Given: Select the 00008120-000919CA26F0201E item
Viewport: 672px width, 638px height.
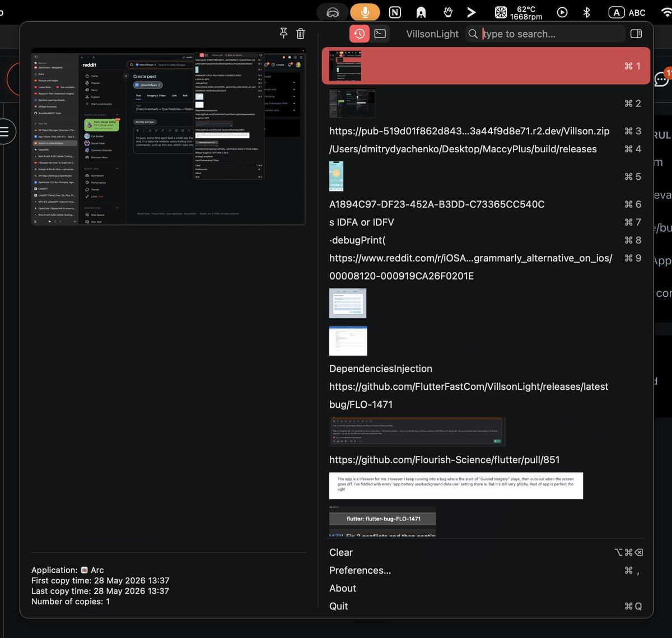Looking at the screenshot, I should pyautogui.click(x=486, y=276).
